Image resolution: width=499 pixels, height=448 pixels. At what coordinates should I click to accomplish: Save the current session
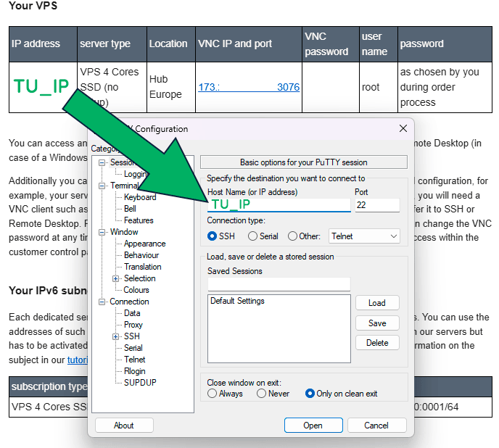point(377,323)
